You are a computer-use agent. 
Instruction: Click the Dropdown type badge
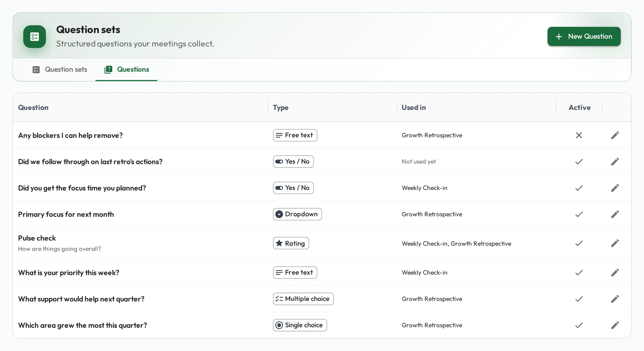tap(297, 214)
